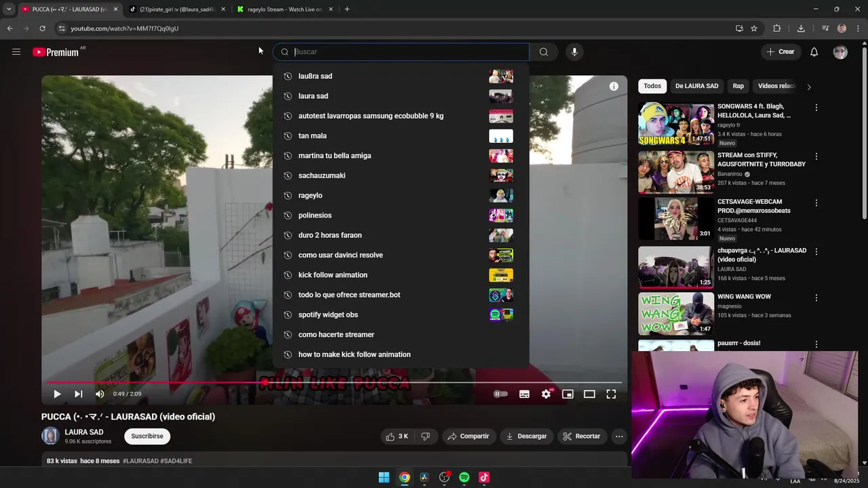Open the Crear button

click(x=781, y=52)
